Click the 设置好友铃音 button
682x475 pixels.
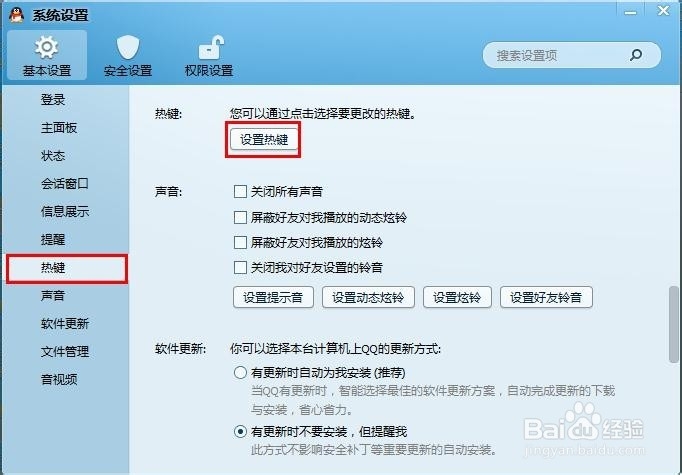tap(546, 298)
